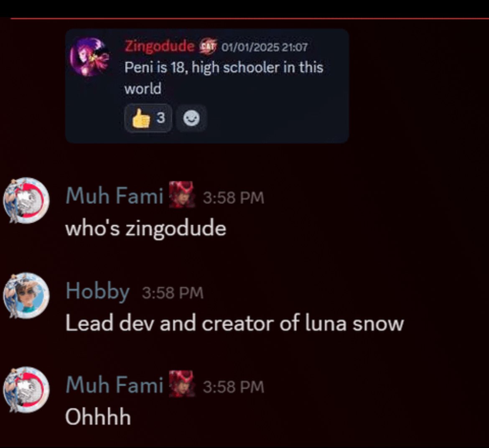Click the 3:58 PM timestamp on the last message
The height and width of the screenshot is (448, 489).
pyautogui.click(x=233, y=387)
